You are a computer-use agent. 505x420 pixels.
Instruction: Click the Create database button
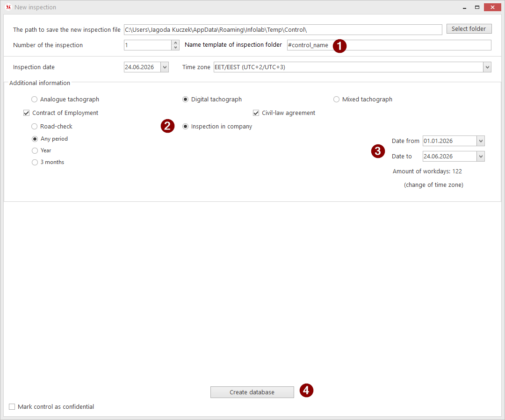pyautogui.click(x=252, y=392)
